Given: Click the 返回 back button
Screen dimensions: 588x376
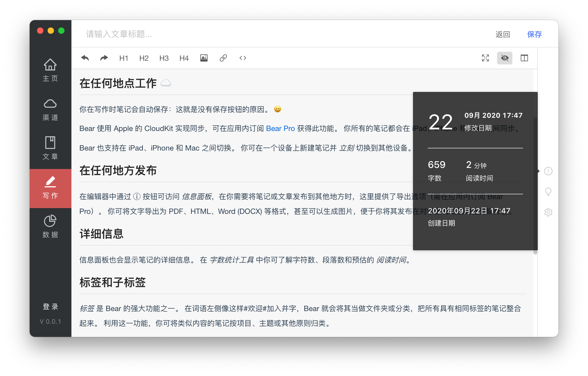Looking at the screenshot, I should tap(503, 34).
